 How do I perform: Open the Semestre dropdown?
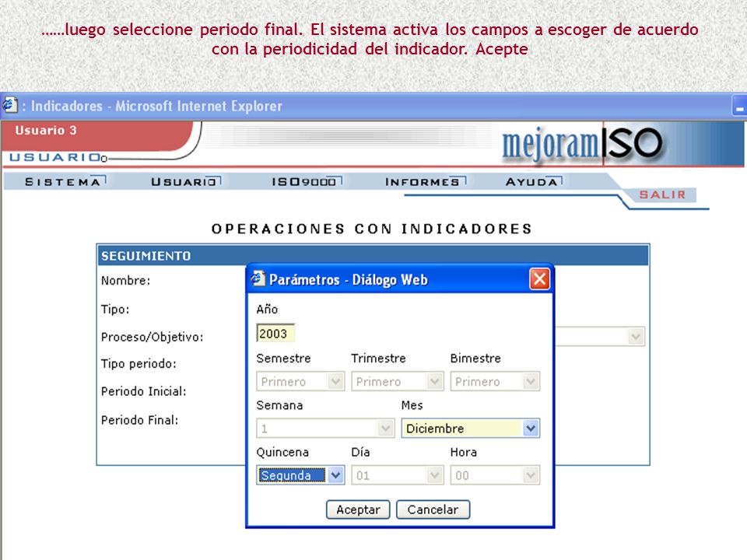pyautogui.click(x=300, y=381)
